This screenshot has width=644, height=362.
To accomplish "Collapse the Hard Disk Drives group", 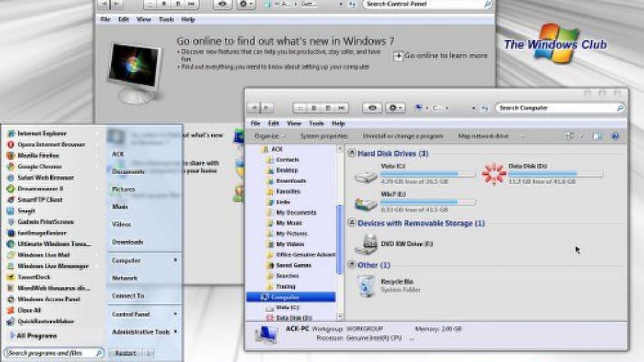I will point(352,153).
